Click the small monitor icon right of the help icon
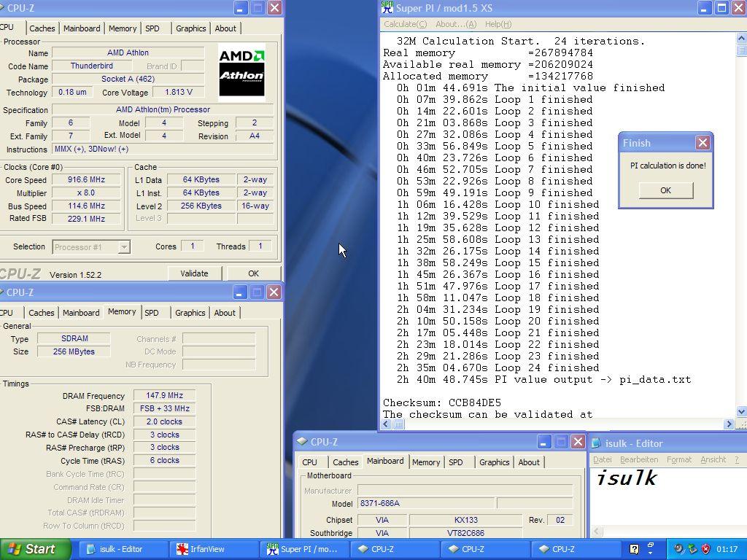The image size is (747, 560). (x=650, y=546)
